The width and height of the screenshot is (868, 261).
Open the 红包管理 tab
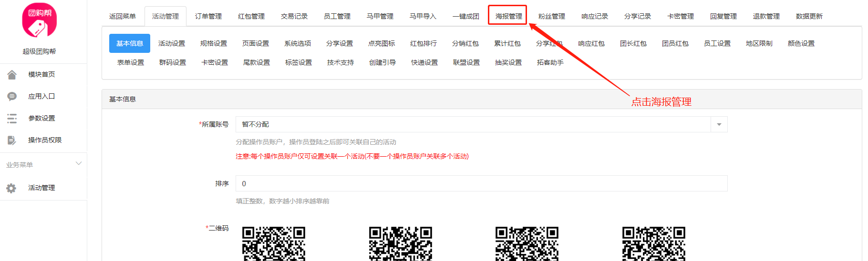click(x=251, y=16)
